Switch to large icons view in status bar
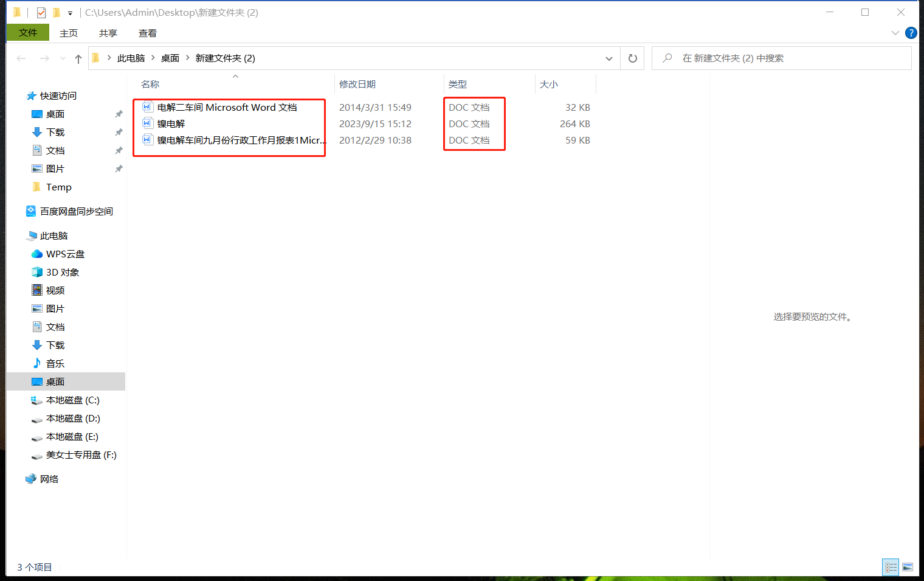The height and width of the screenshot is (581, 924). (x=908, y=567)
